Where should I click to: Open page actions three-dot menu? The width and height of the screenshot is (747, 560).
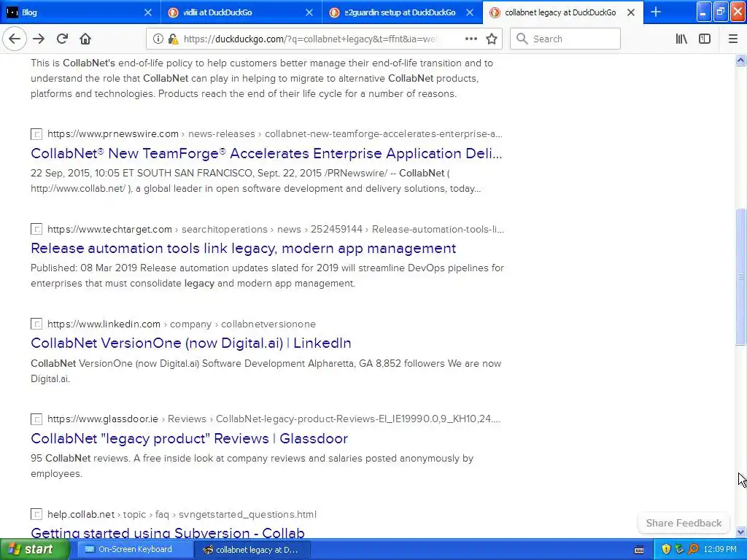471,39
